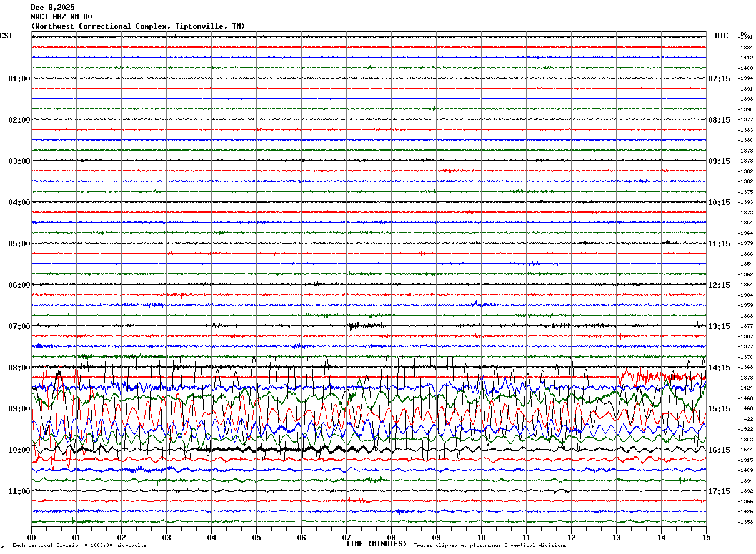Image resolution: width=756 pixels, height=554 pixels.
Task: Click the NWCT HHZ NM 00 station code
Action: pyautogui.click(x=61, y=17)
